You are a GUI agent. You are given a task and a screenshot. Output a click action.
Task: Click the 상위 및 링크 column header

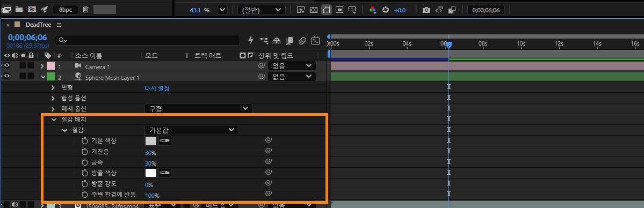click(x=276, y=55)
